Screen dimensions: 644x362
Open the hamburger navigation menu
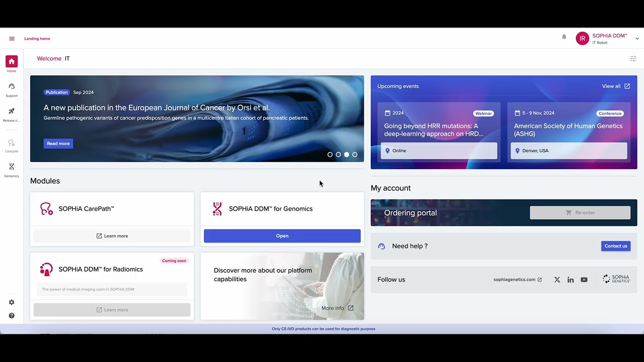click(x=12, y=39)
